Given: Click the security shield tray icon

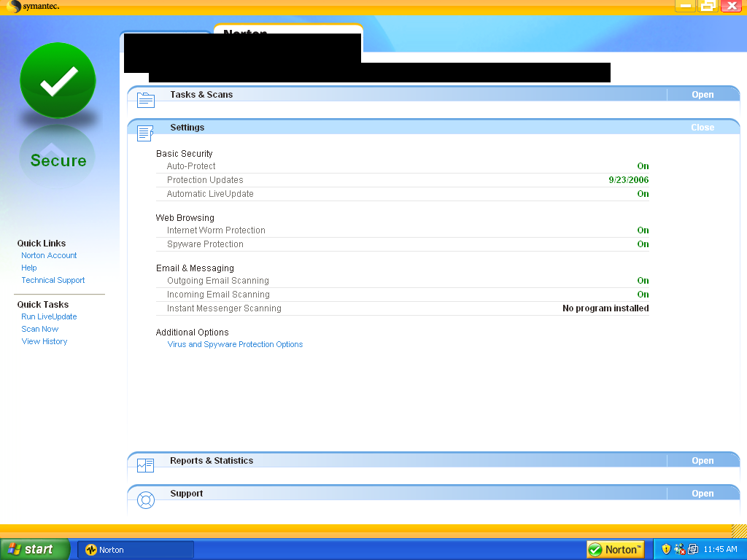Looking at the screenshot, I should pos(666,549).
